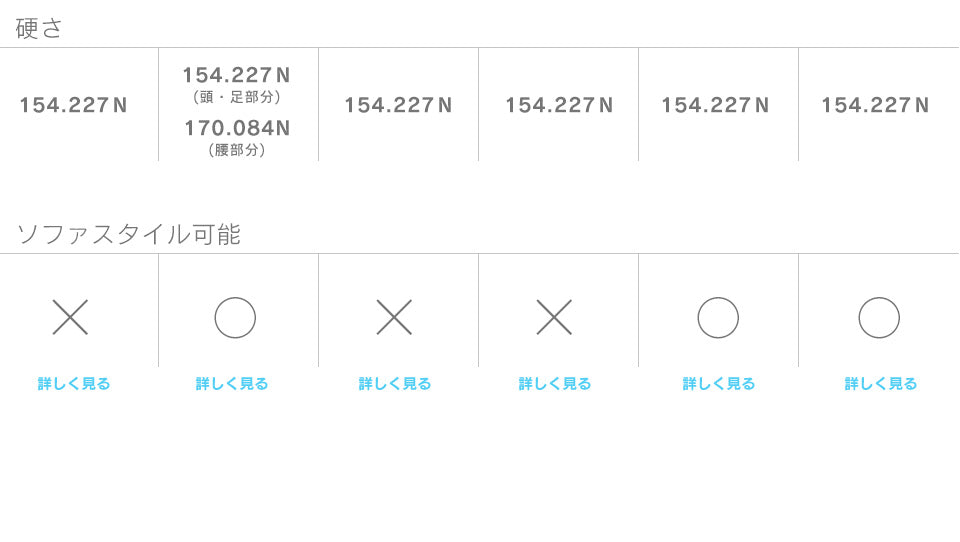Click the third column's 154.227N hardness value
The width and height of the screenshot is (960, 542).
(399, 105)
